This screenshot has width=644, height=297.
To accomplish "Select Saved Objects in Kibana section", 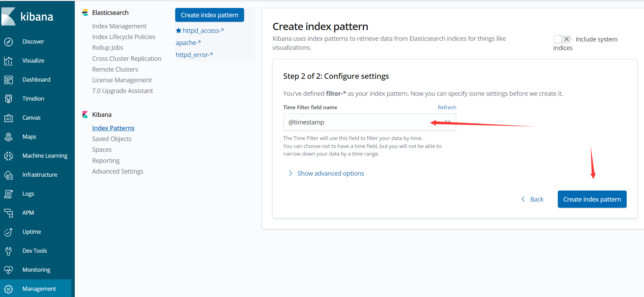I will pyautogui.click(x=112, y=139).
